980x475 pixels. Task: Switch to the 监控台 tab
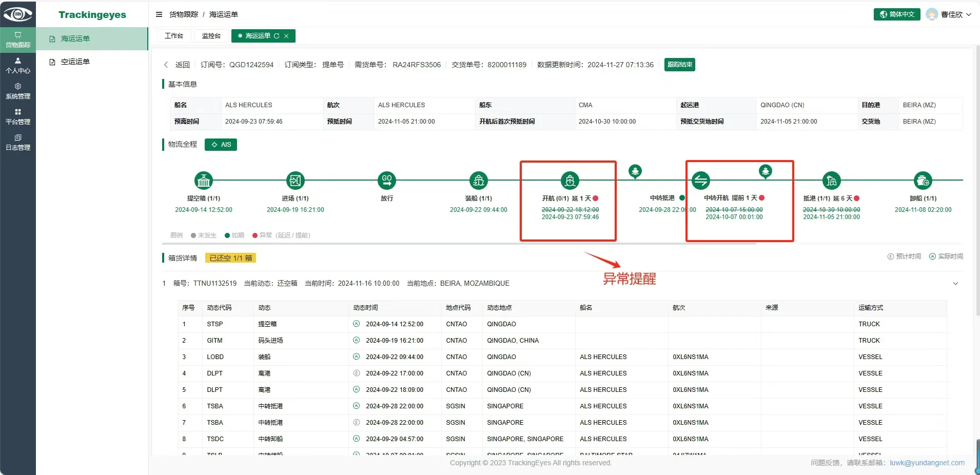point(211,36)
